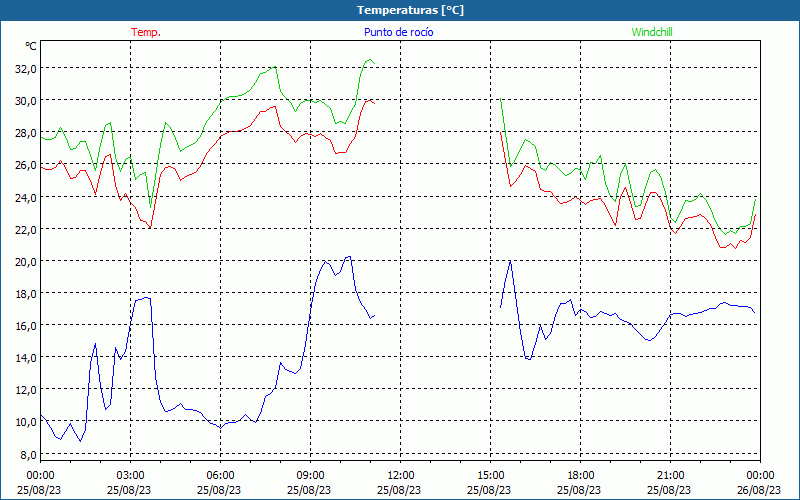
Task: Click the 24,0 y-axis value
Action: click(26, 197)
